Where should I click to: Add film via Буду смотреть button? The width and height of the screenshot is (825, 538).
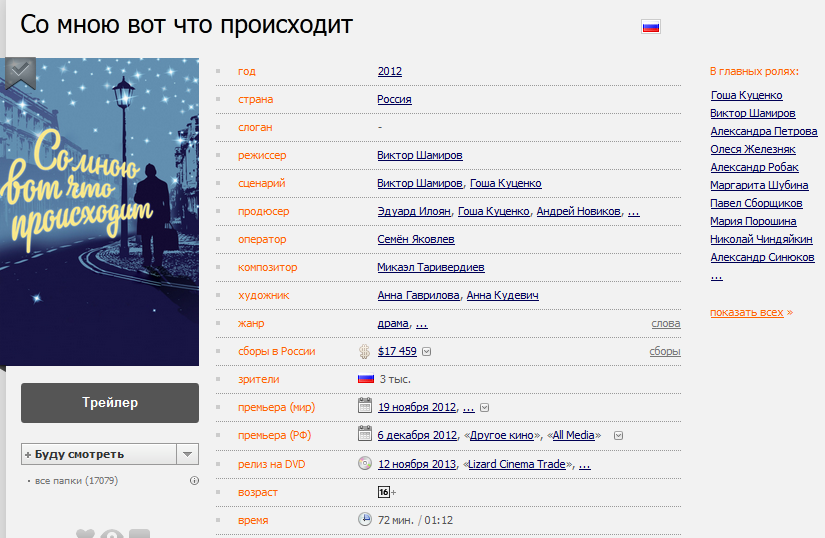[x=99, y=454]
